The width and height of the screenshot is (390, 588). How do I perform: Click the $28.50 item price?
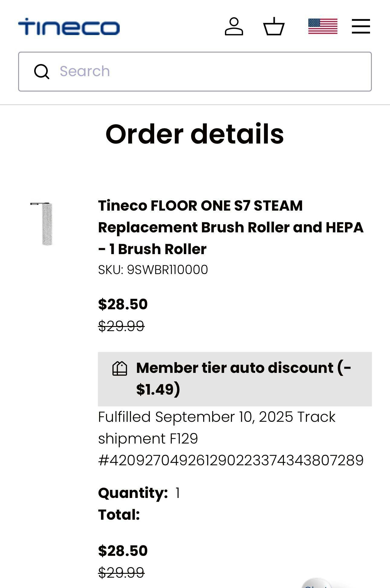[123, 304]
